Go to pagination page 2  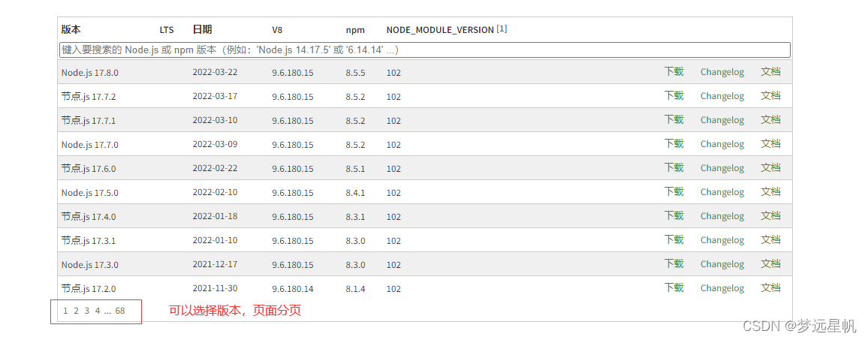coord(76,311)
